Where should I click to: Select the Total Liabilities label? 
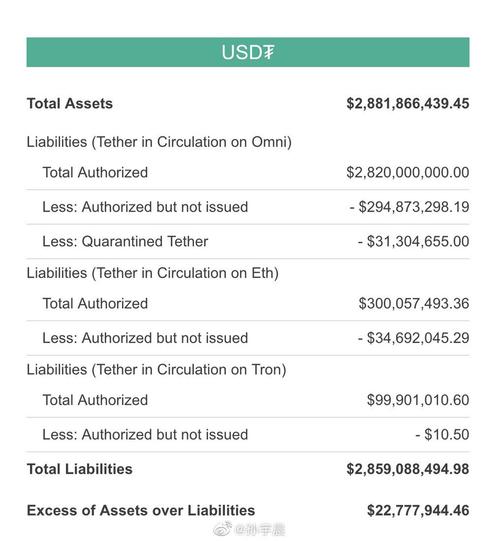click(80, 469)
